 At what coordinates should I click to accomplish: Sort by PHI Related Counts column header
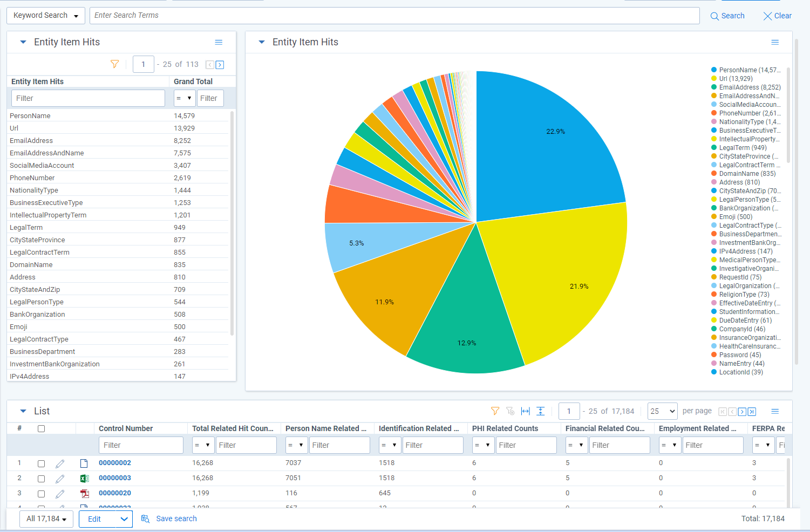505,428
